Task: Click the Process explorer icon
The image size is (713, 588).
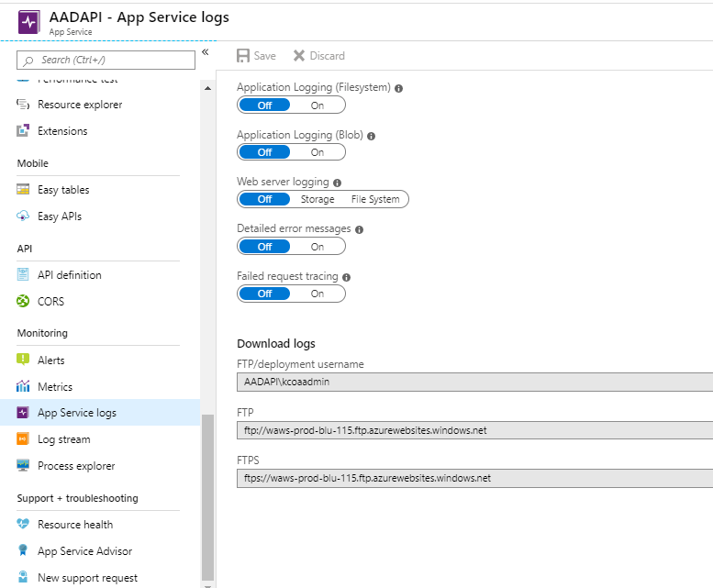Action: point(23,465)
